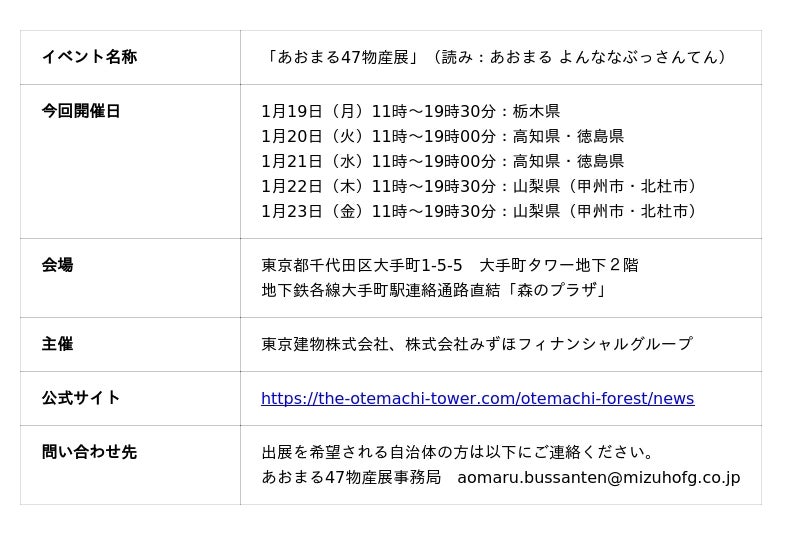Image resolution: width=800 pixels, height=535 pixels.
Task: Click the 1月20日（火）高知県・徳島県 schedule line
Action: tap(442, 136)
